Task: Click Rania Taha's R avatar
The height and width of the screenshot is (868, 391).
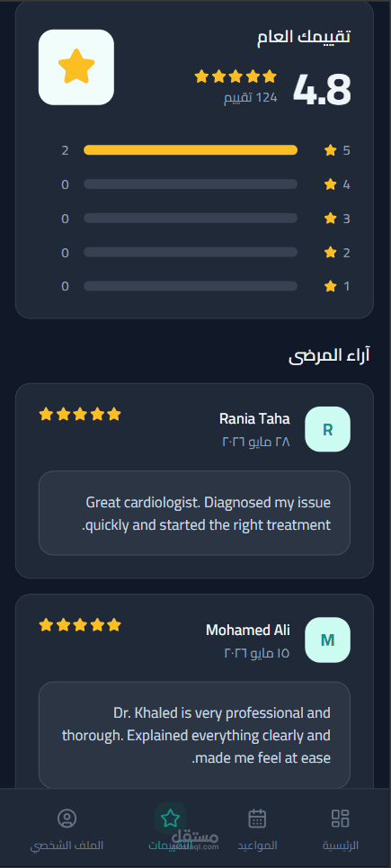Action: (328, 429)
